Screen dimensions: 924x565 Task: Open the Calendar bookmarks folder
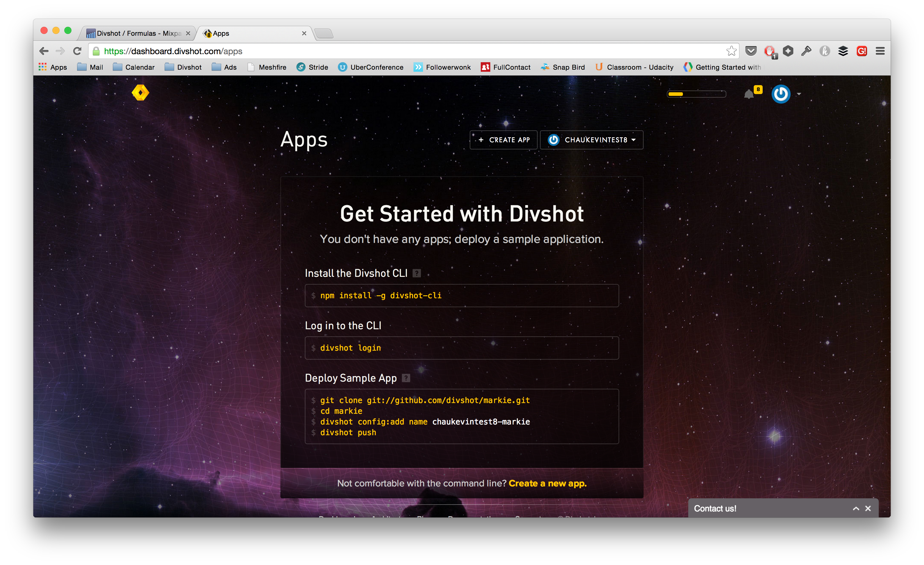pos(134,67)
